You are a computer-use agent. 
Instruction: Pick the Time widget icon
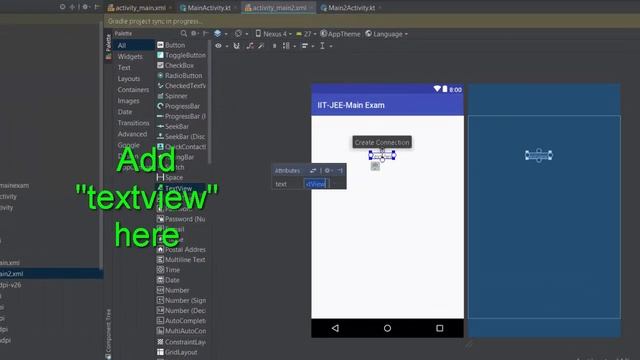160,270
